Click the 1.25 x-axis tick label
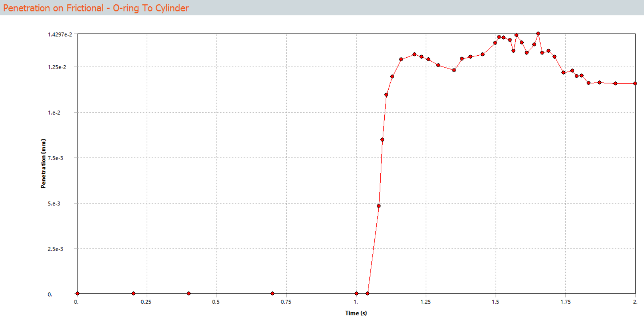The height and width of the screenshot is (321, 644). [426, 302]
